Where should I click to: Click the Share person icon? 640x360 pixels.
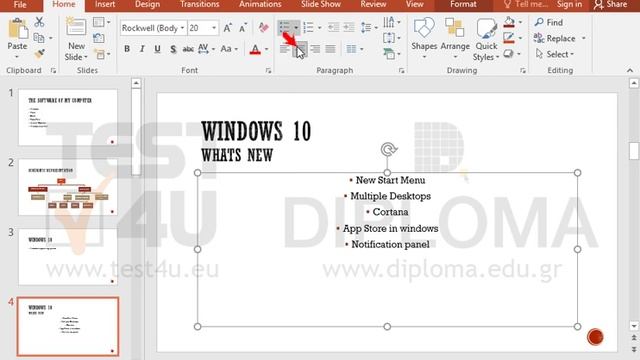coord(599,4)
